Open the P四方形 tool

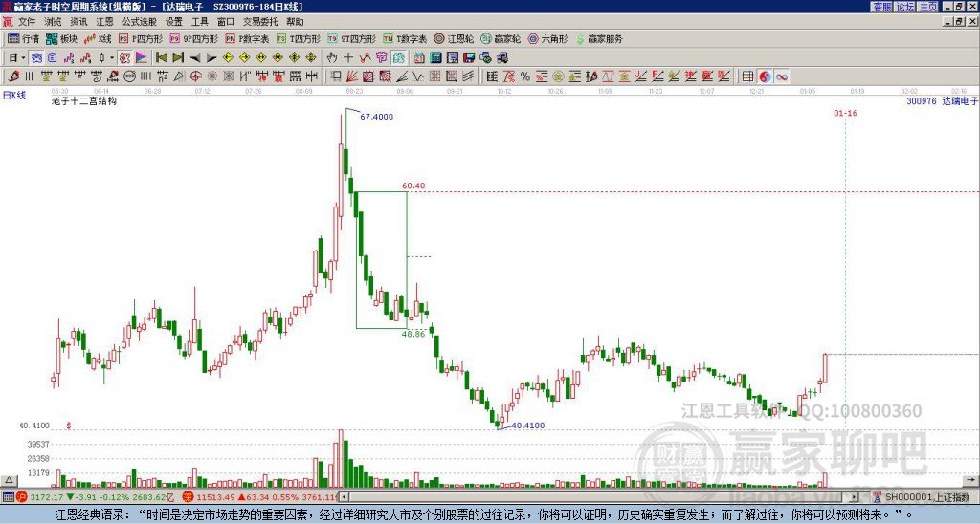[142, 38]
